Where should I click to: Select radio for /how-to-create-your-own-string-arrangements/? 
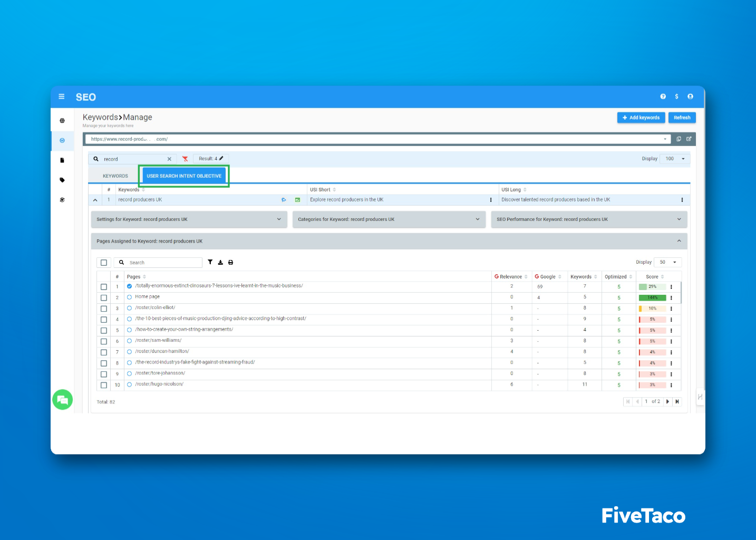pyautogui.click(x=129, y=330)
